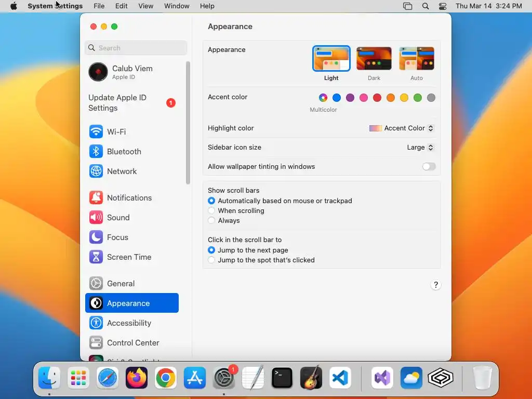The height and width of the screenshot is (399, 532).
Task: Open Screen Time settings in sidebar
Action: [x=131, y=257]
